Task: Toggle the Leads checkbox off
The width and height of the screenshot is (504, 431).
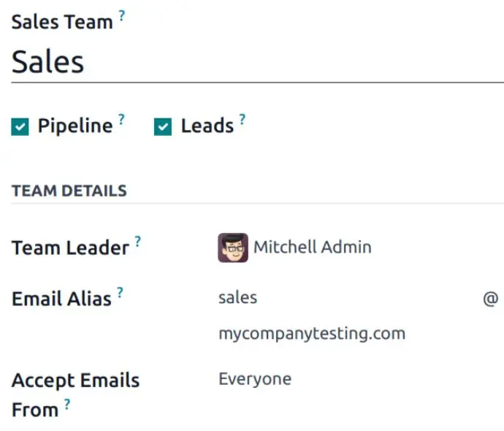Action: pyautogui.click(x=163, y=126)
